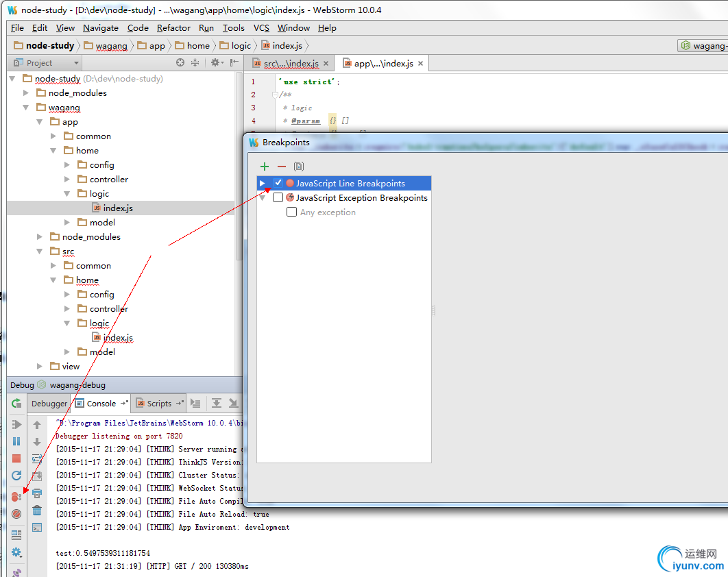
Task: Collapse the app logic folder
Action: (67, 193)
